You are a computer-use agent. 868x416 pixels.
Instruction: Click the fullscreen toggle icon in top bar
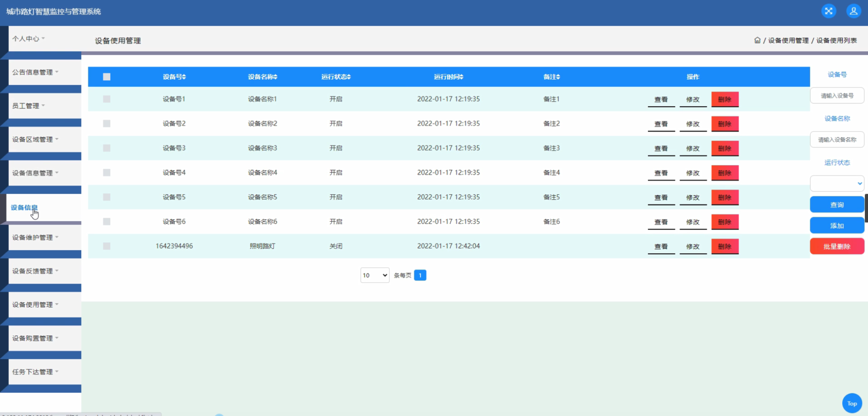click(828, 11)
